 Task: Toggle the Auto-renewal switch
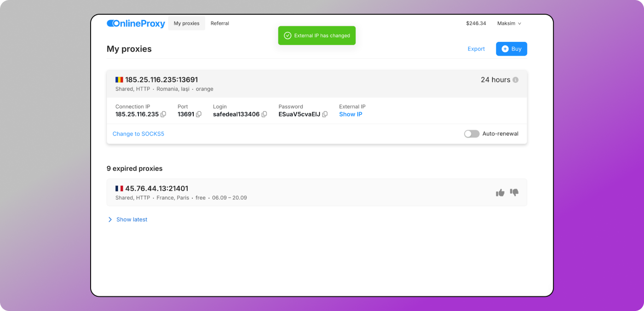471,134
